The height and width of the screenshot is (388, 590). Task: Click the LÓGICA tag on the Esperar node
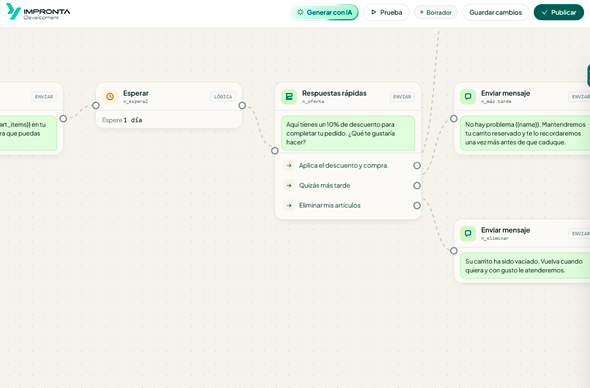click(x=223, y=97)
